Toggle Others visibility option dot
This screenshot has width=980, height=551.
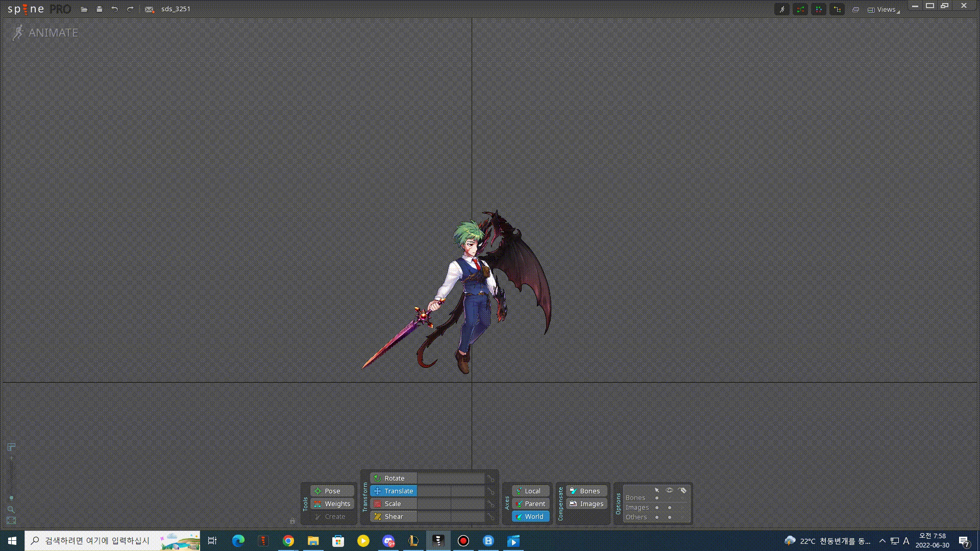tap(670, 517)
